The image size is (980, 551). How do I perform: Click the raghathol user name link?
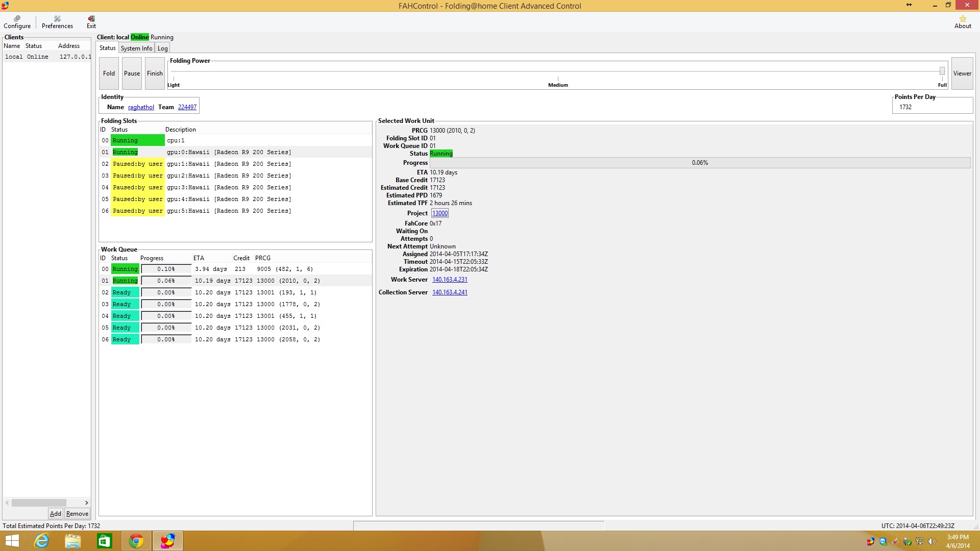point(141,107)
